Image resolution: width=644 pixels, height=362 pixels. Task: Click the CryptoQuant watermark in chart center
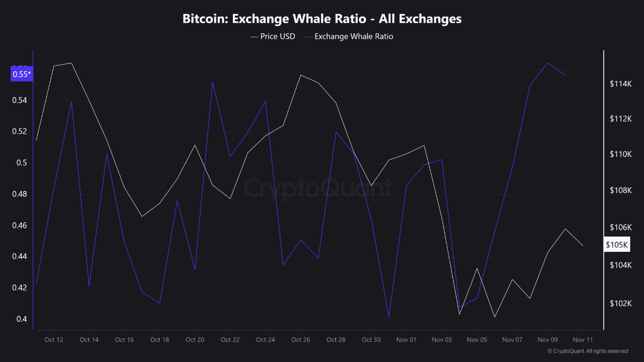pos(318,188)
